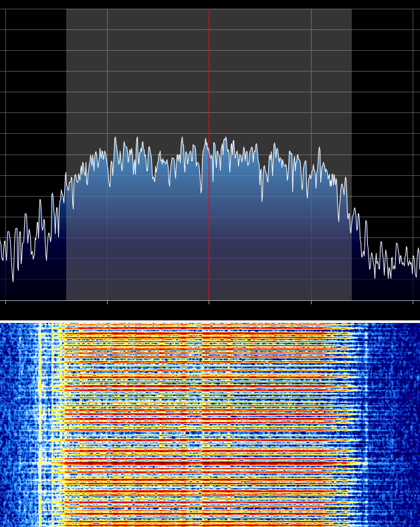Tune to dark blue noise at waterfall's left side

point(17,428)
